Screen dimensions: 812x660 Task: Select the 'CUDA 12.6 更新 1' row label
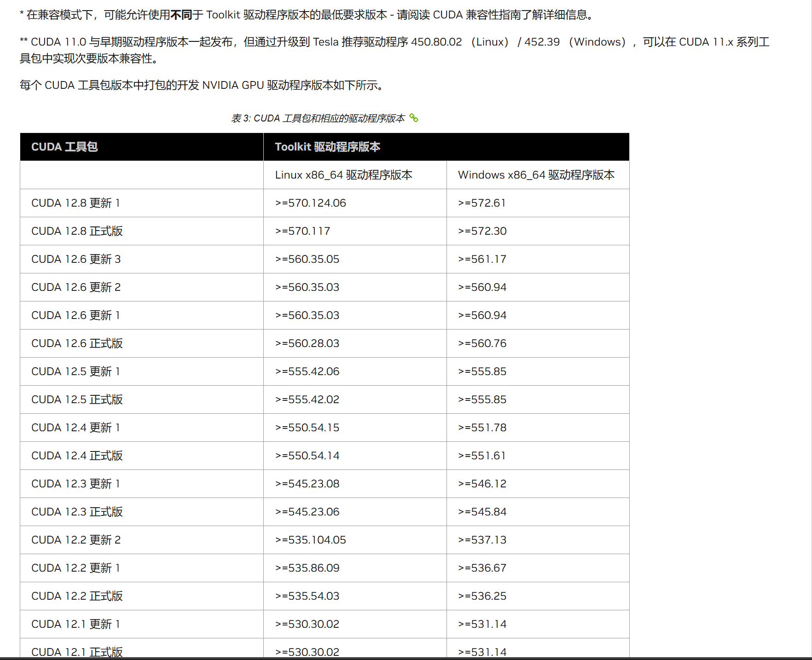point(76,315)
